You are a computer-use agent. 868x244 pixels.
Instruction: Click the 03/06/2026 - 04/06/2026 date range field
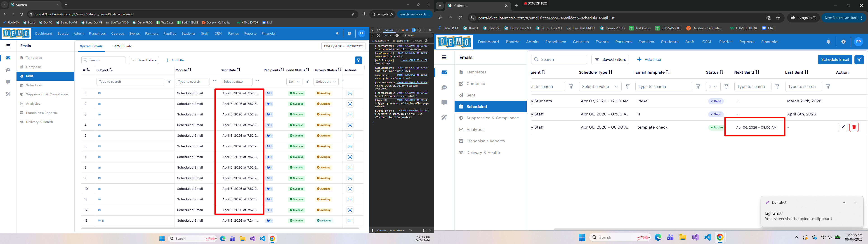click(x=343, y=46)
